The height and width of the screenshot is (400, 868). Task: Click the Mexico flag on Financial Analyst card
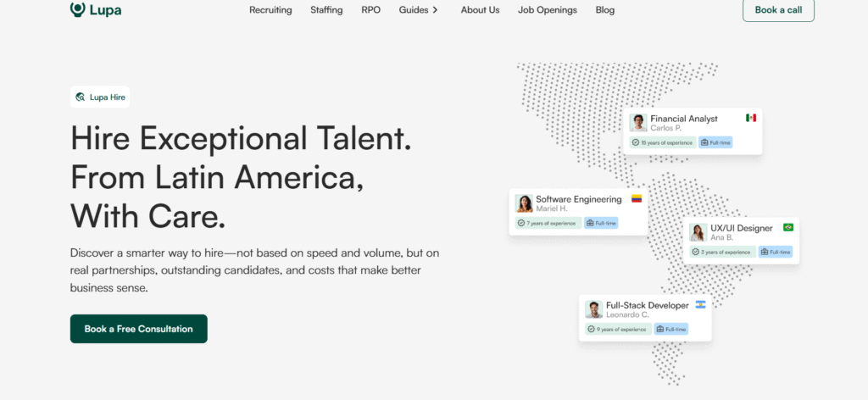click(x=750, y=118)
